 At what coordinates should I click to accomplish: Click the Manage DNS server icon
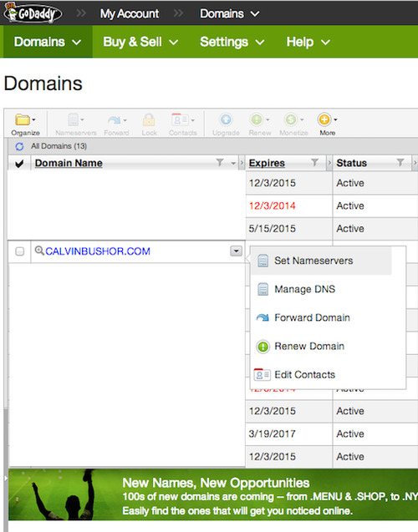click(x=263, y=289)
